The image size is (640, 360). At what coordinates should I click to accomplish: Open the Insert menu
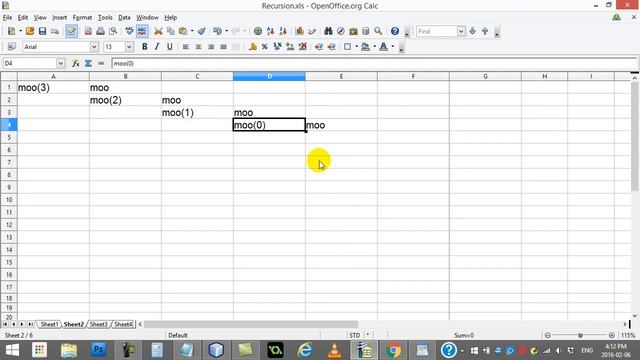[60, 18]
